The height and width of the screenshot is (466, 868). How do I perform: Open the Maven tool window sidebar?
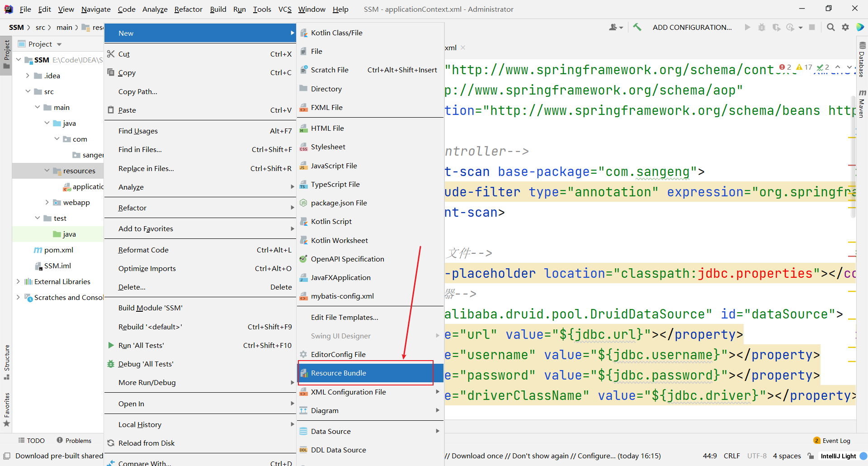[862, 104]
